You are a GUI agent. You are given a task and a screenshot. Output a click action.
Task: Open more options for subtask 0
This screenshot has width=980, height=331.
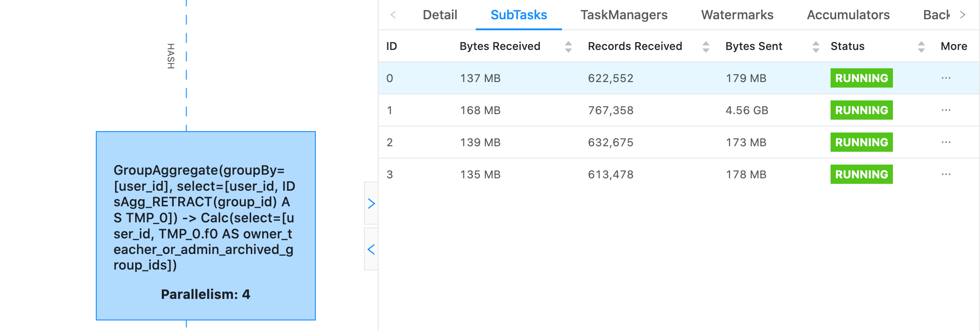(x=946, y=78)
